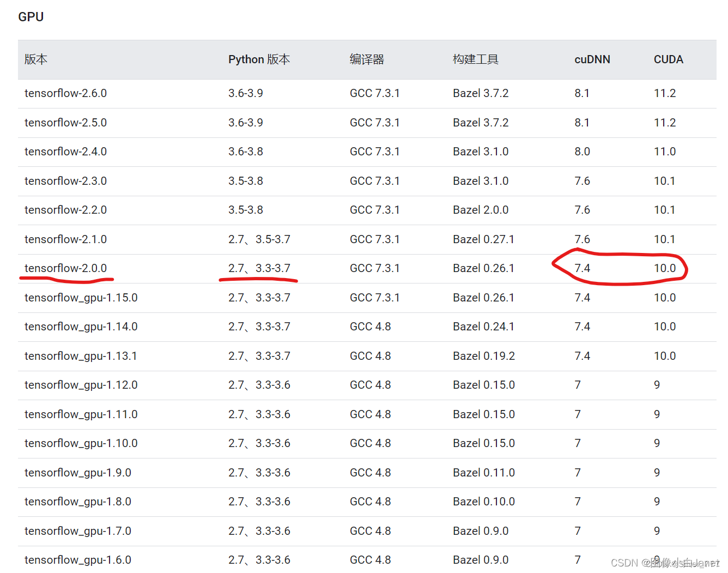
Task: Click the tensorflow_gpu-1.11.0 version cell
Action: coord(81,414)
